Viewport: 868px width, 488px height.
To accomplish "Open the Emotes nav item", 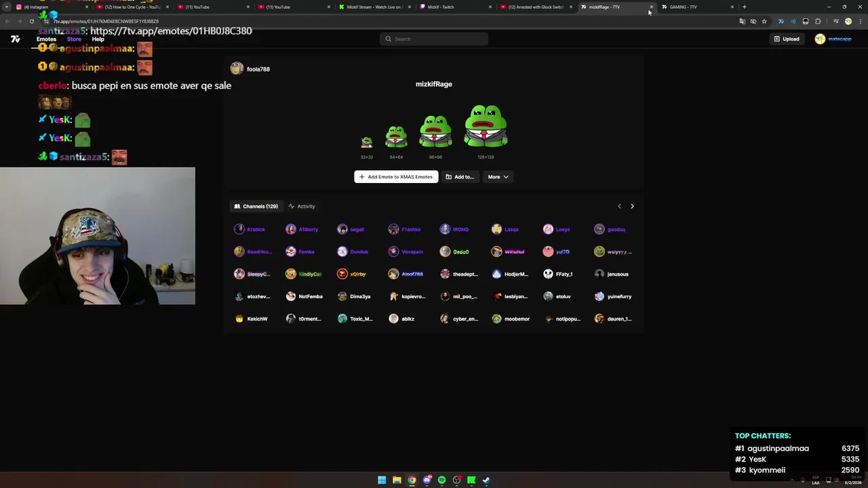I will [46, 39].
